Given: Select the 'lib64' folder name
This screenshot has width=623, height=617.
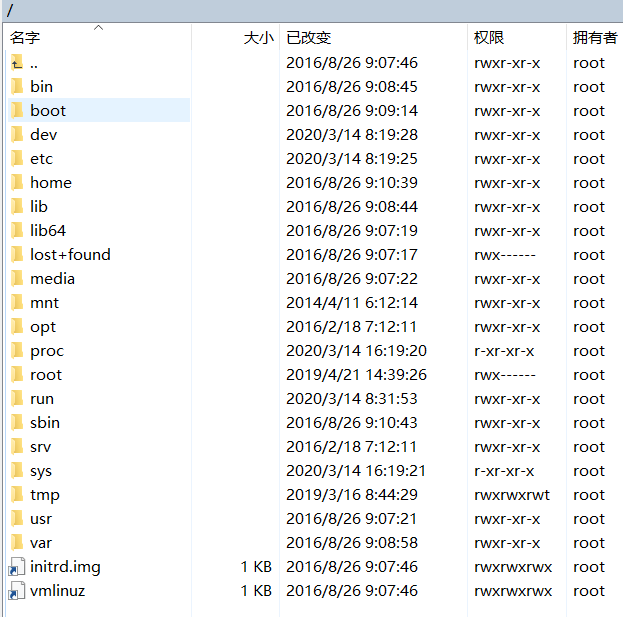Looking at the screenshot, I should point(48,230).
